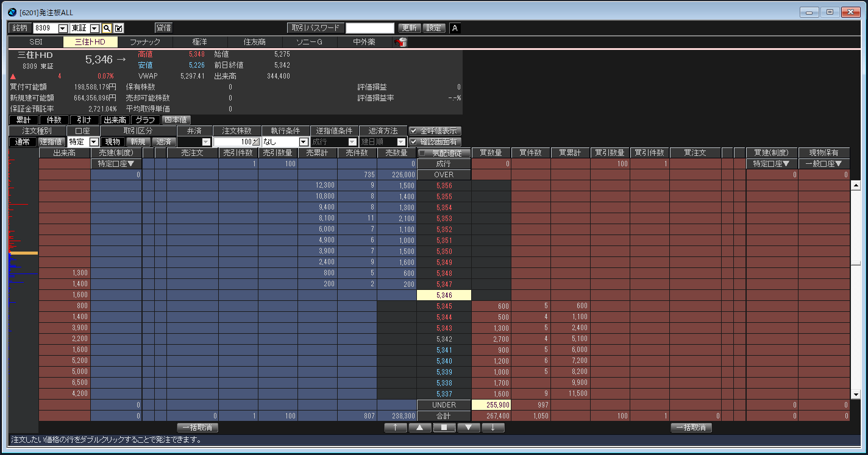This screenshot has height=455, width=868.
Task: Click the right scrollbar up arrow
Action: (856, 185)
